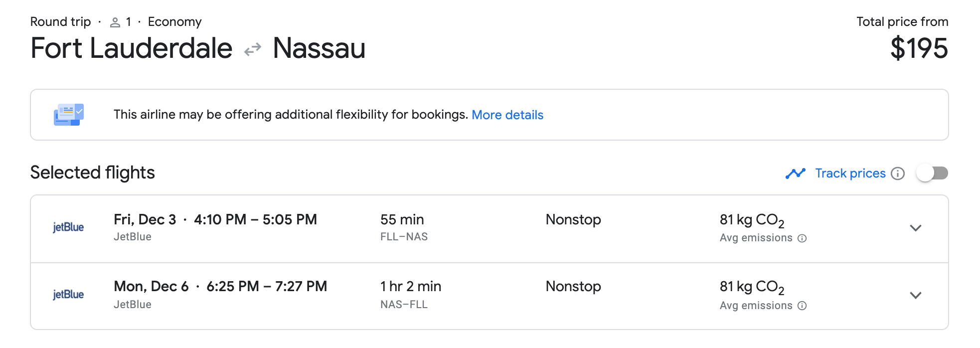Open the Track prices info icon

pos(898,174)
